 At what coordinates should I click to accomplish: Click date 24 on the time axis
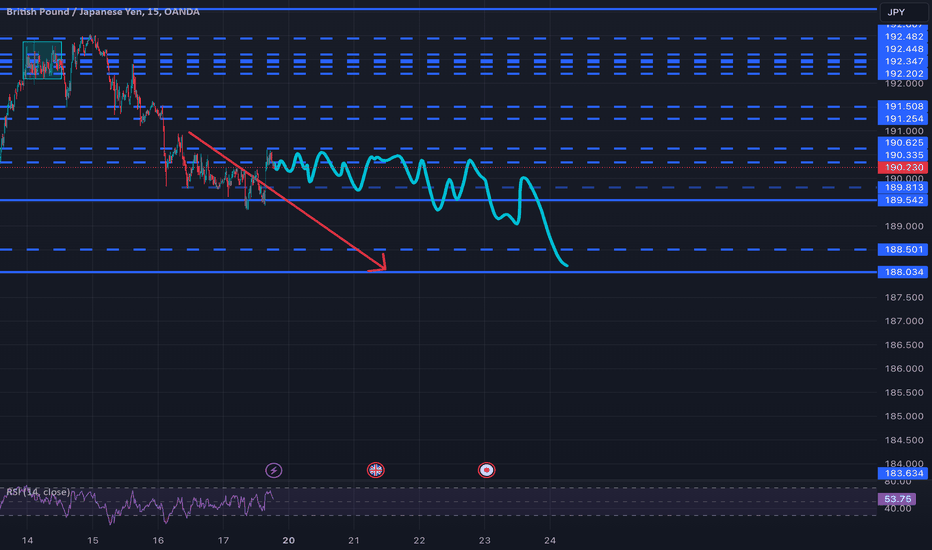click(550, 540)
